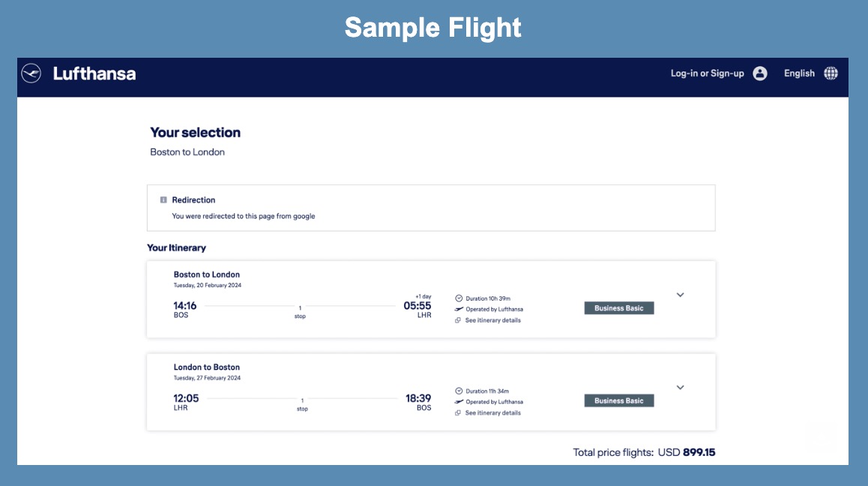Click the Redirection info icon
Screen dimensions: 868x486
click(x=163, y=199)
